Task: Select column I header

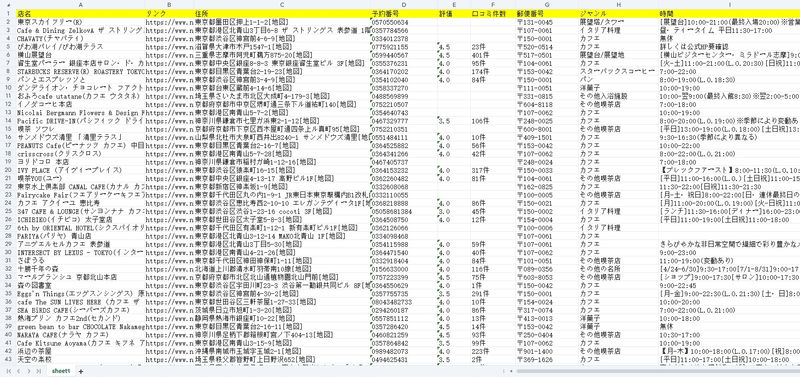Action: (x=729, y=5)
